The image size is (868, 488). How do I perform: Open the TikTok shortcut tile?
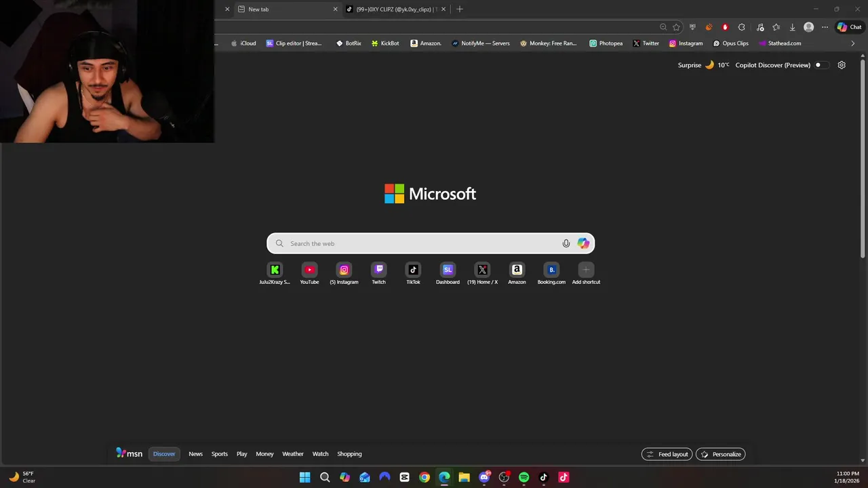click(x=413, y=274)
